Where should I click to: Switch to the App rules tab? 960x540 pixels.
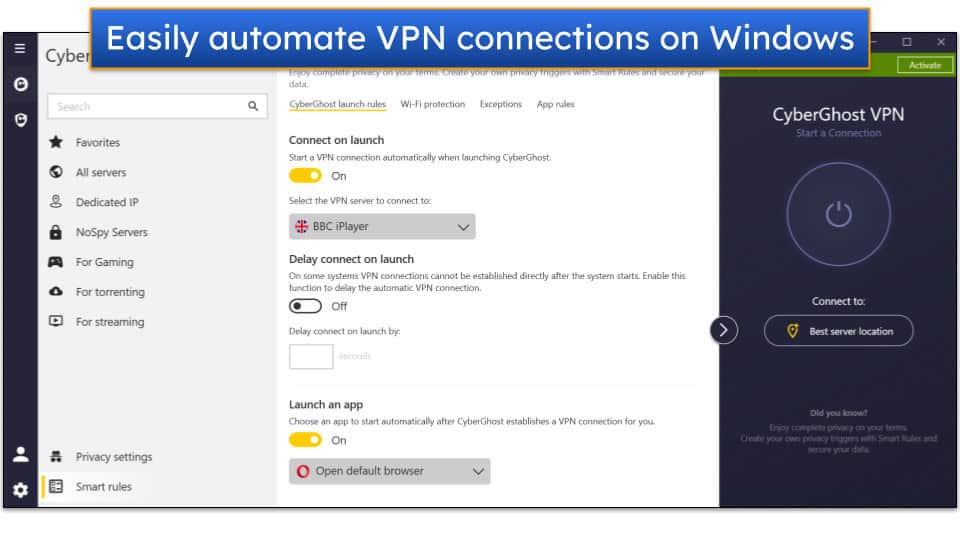(555, 104)
